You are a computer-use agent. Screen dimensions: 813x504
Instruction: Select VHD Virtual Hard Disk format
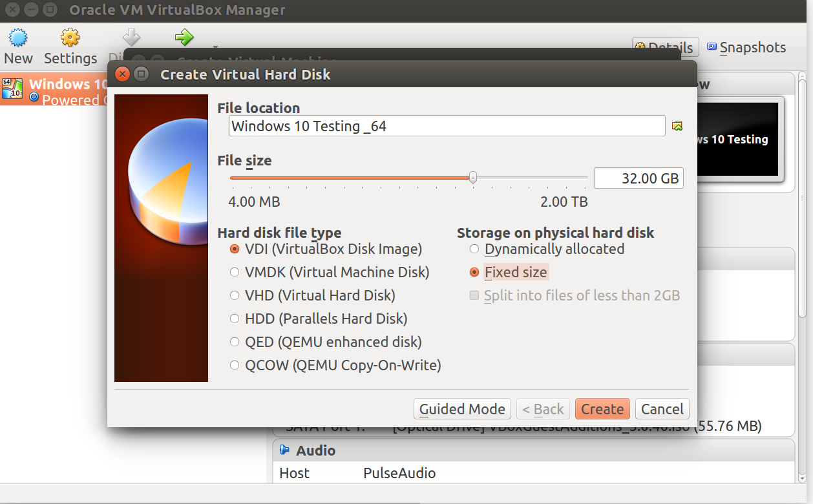point(235,295)
